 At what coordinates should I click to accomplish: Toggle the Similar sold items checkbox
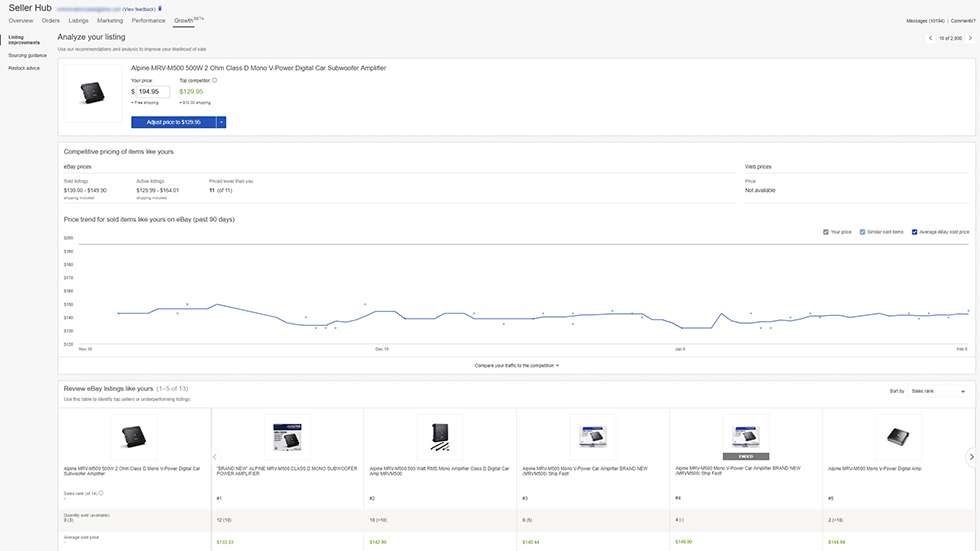[x=862, y=232]
